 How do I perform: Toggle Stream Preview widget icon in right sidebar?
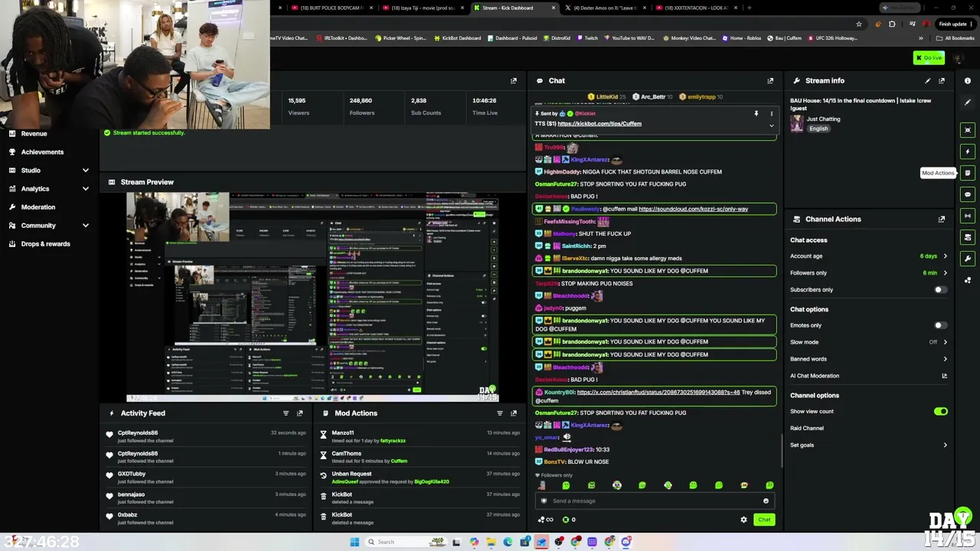point(968,130)
